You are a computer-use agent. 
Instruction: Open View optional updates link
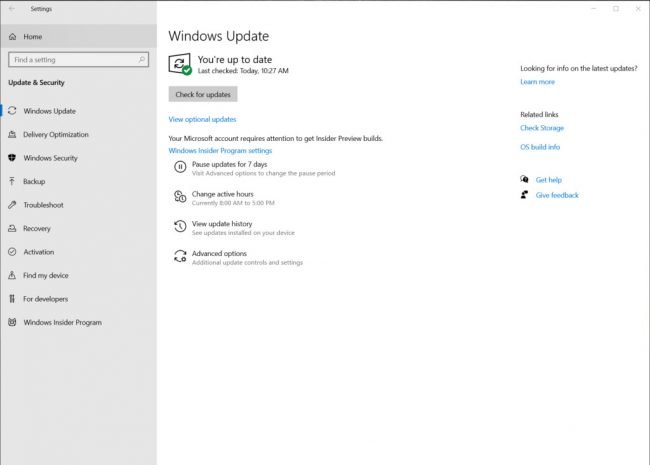coord(202,119)
